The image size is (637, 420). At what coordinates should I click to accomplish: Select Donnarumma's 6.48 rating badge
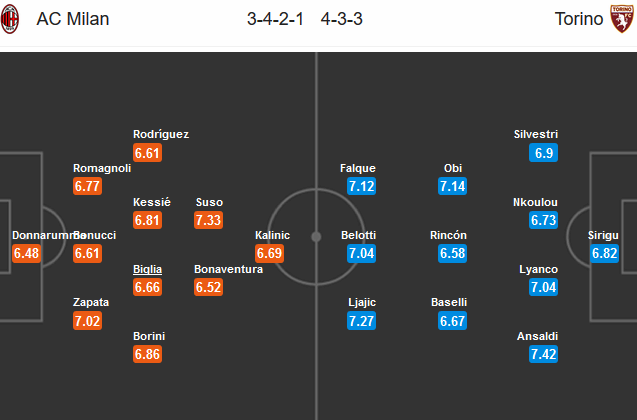(x=27, y=253)
